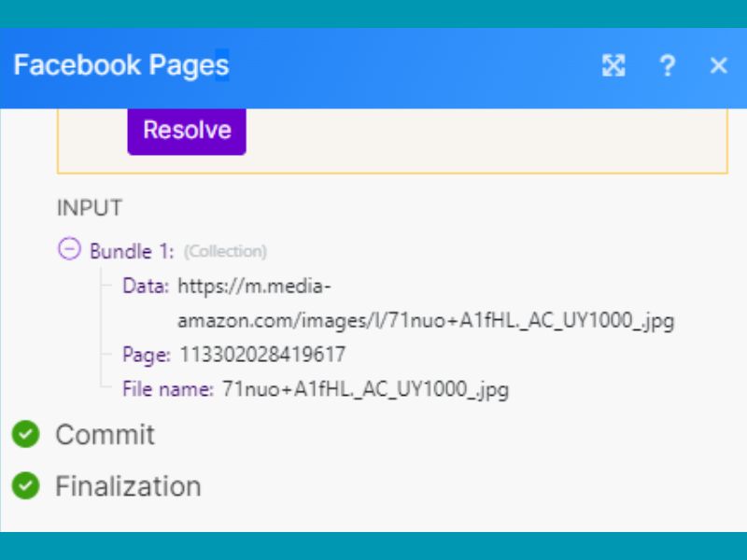Click the purple Resolve button
The width and height of the screenshot is (747, 560).
[x=187, y=130]
